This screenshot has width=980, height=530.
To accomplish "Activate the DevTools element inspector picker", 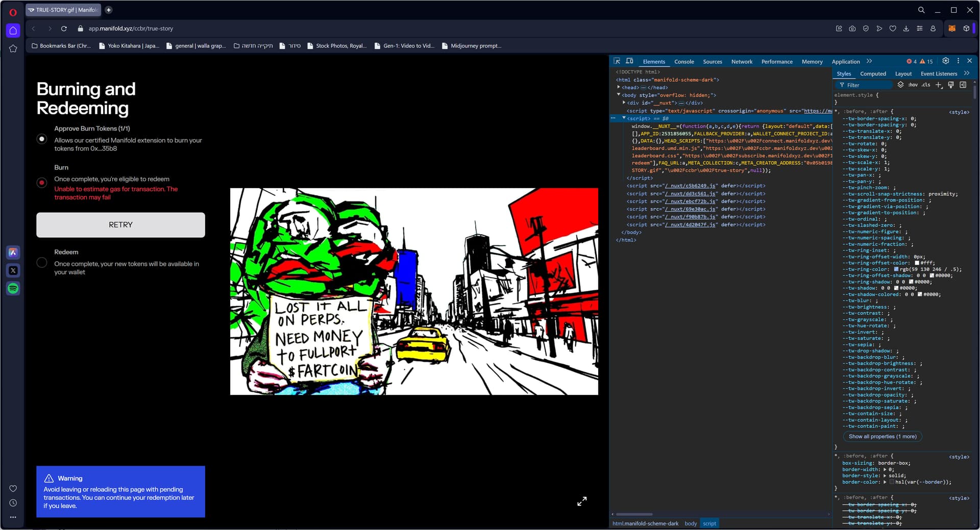I will [x=617, y=61].
